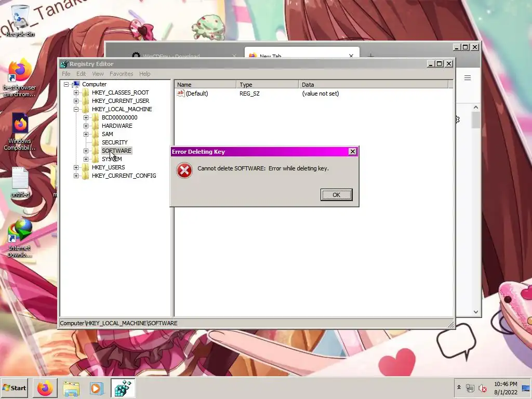Image resolution: width=532 pixels, height=399 pixels.
Task: Open the Firefox hamburger menu
Action: click(468, 78)
